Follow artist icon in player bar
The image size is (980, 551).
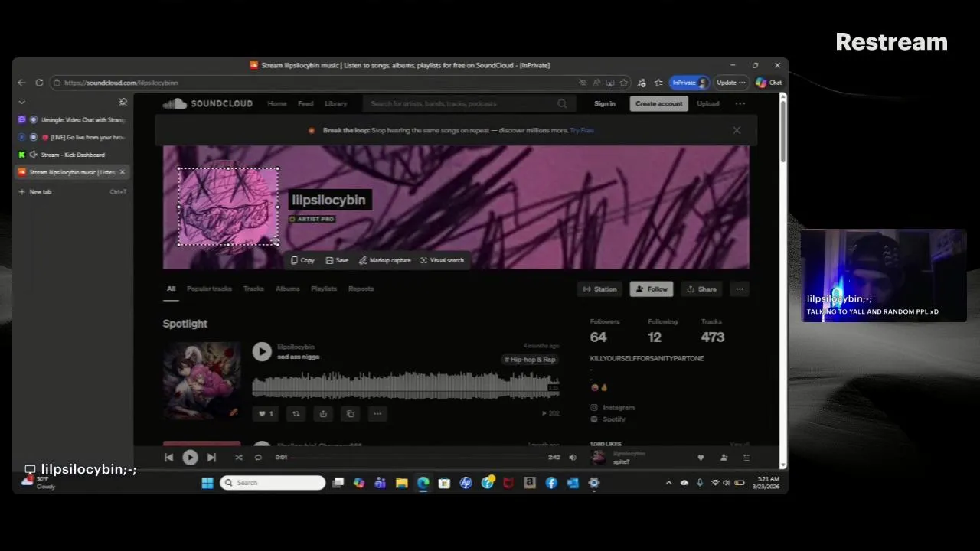tap(724, 458)
